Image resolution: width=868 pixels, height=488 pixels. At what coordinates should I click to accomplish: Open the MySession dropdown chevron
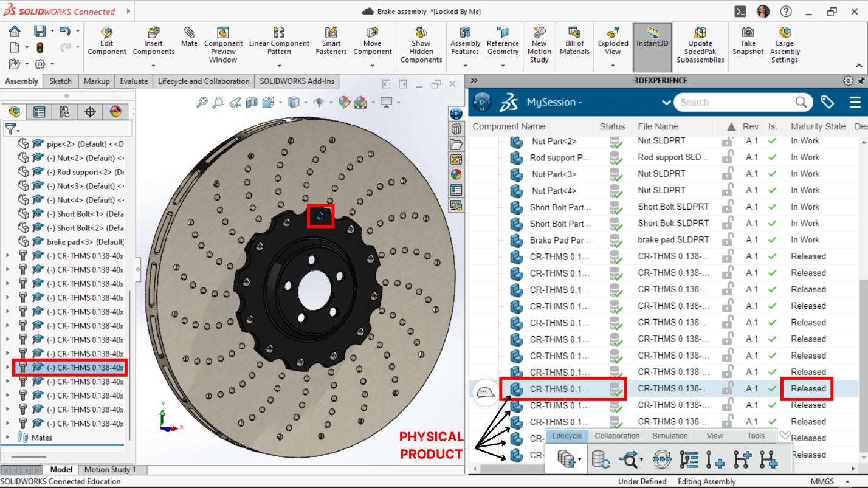(x=666, y=103)
